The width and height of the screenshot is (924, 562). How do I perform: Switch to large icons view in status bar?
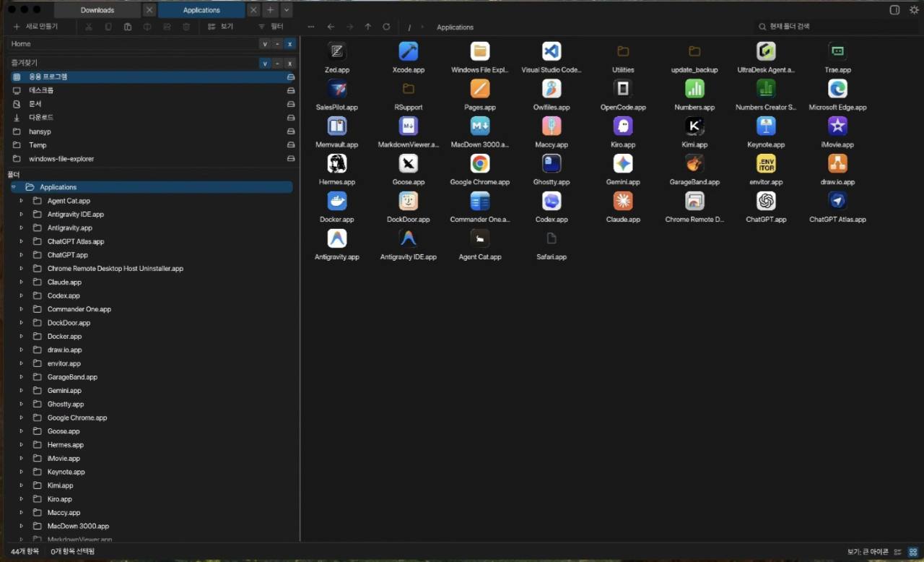click(x=913, y=552)
